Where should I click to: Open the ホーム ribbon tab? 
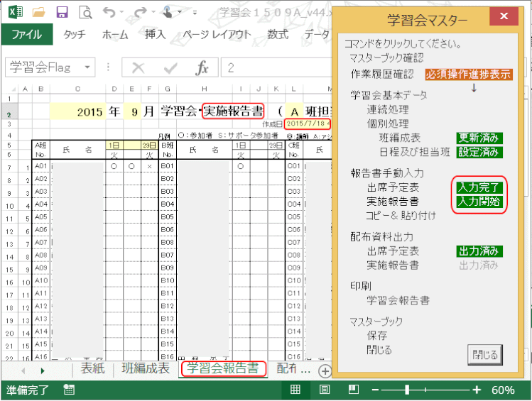(115, 34)
